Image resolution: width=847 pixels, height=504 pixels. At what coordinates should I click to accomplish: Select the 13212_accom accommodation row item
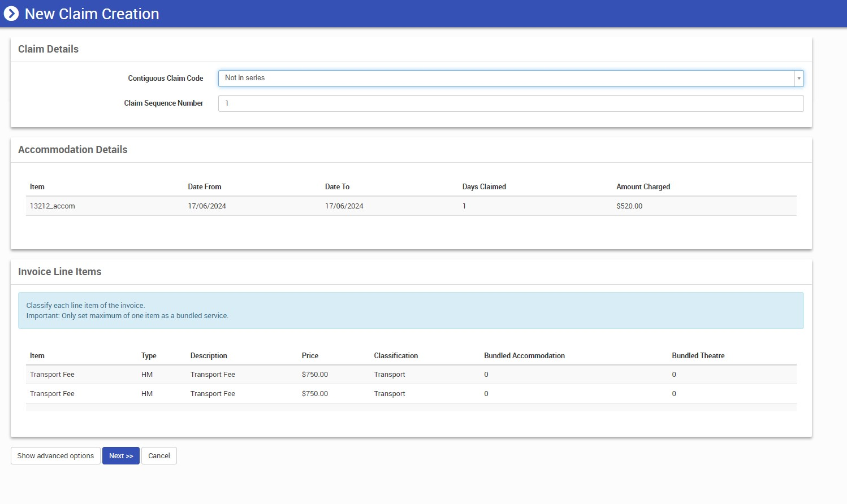[53, 206]
